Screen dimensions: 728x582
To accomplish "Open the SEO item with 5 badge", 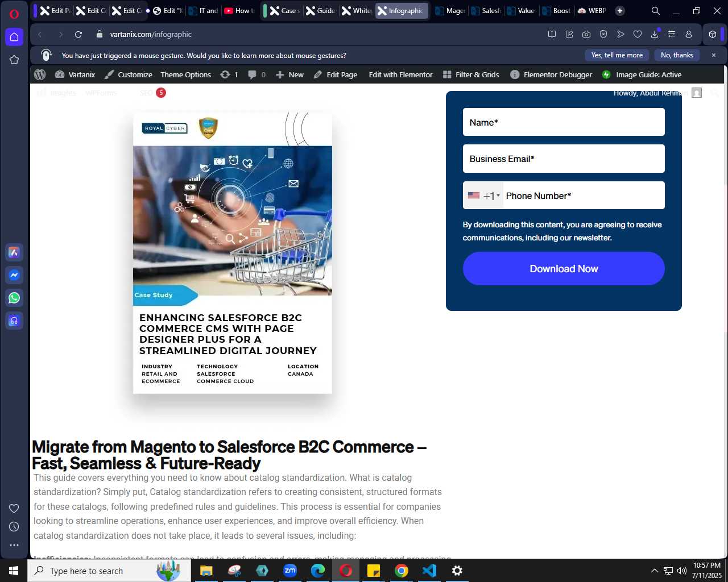I will pos(152,93).
